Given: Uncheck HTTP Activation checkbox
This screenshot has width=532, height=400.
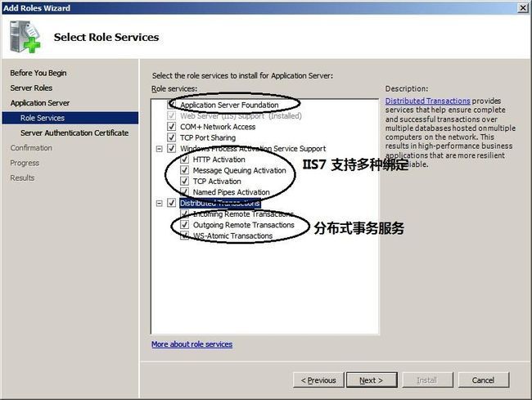Looking at the screenshot, I should click(x=185, y=159).
